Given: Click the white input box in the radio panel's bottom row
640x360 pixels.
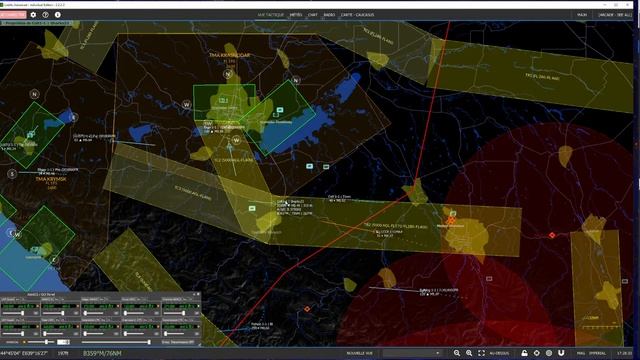Looking at the screenshot, I should pos(63,342).
